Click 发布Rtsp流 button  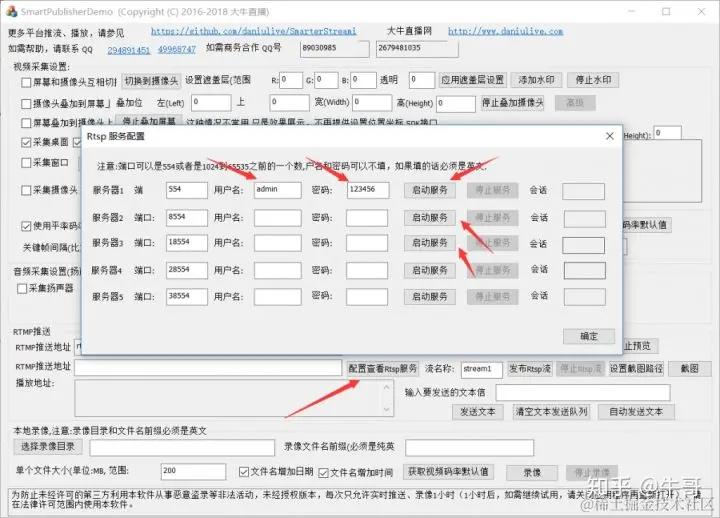529,369
